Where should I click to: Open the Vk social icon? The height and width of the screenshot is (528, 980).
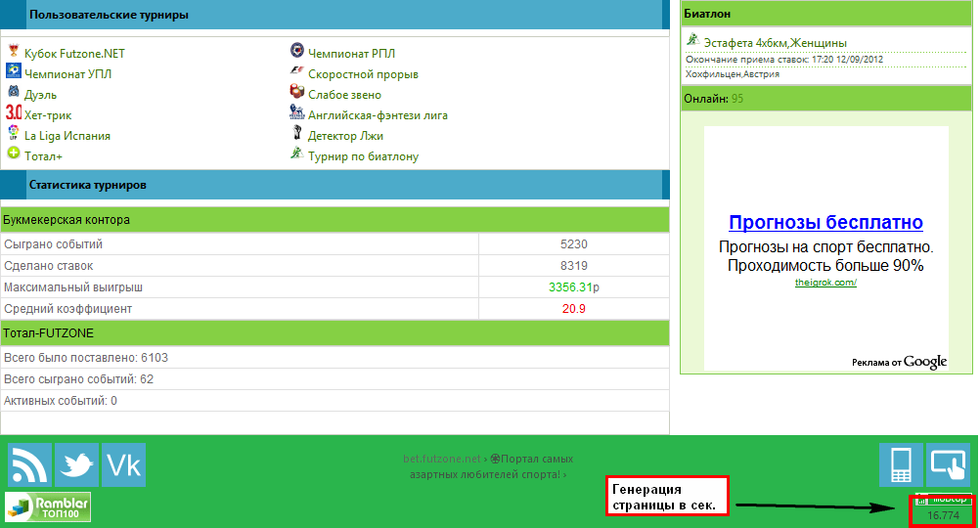(124, 464)
